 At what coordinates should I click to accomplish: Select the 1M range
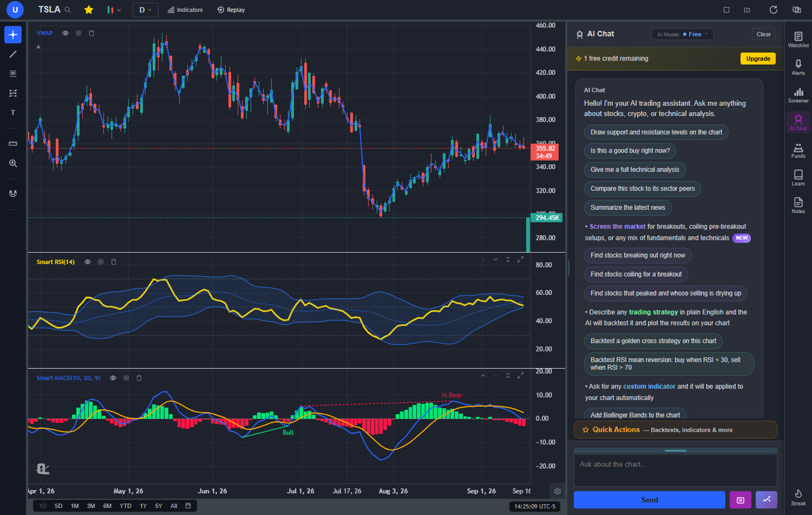[74, 506]
